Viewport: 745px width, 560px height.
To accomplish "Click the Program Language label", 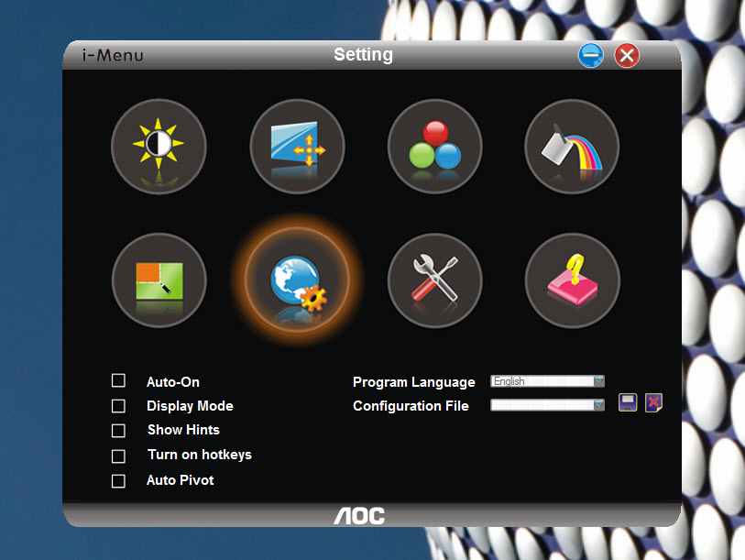I will [x=414, y=382].
